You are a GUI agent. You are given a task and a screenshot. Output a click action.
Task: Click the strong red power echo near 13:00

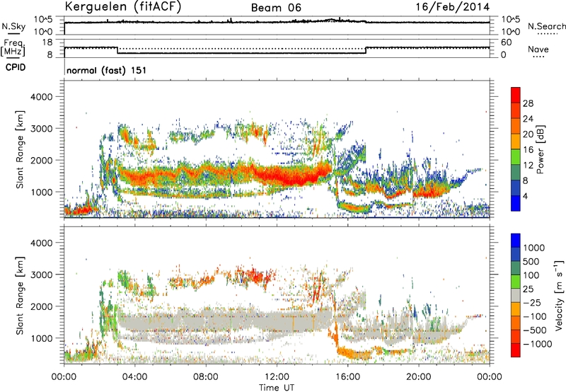coord(296,176)
